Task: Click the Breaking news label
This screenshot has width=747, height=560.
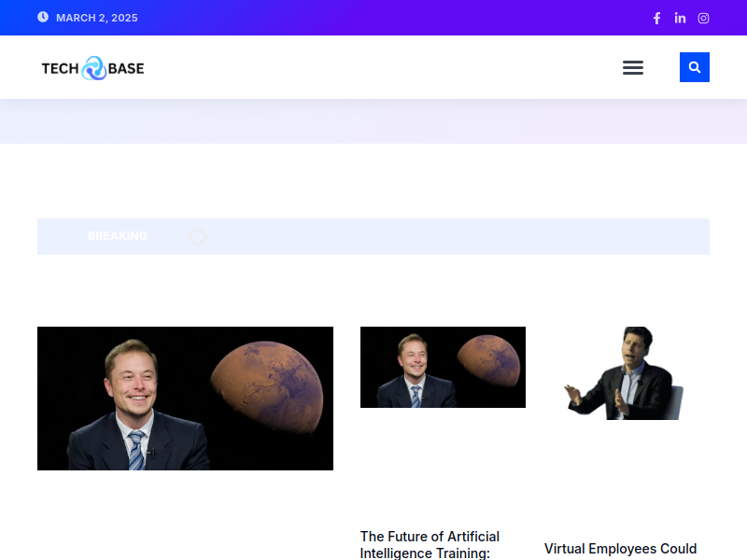Action: (118, 236)
